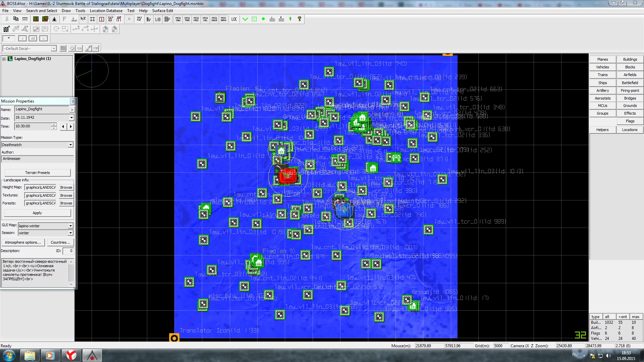Toggle MCU SEL display
Viewport: 644px width, 362px height.
point(205,19)
